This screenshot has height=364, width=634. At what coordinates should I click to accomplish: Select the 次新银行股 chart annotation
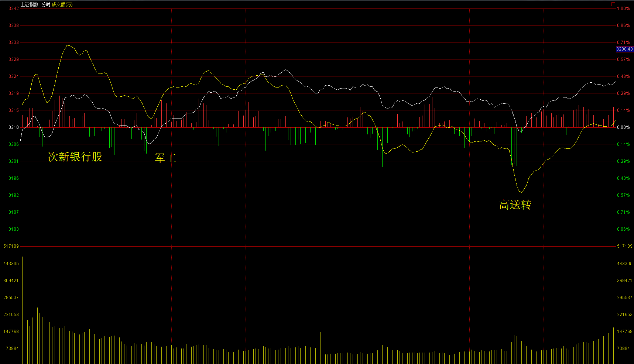[x=75, y=157]
